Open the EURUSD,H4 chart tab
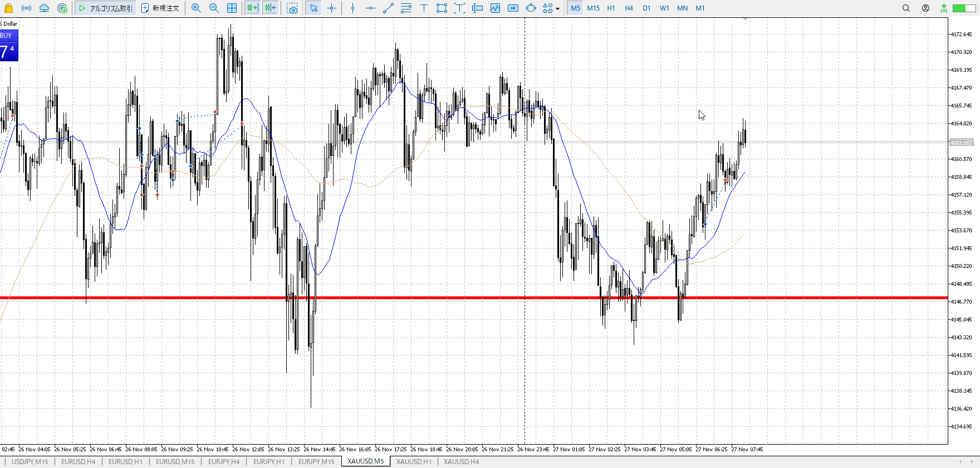 78,461
